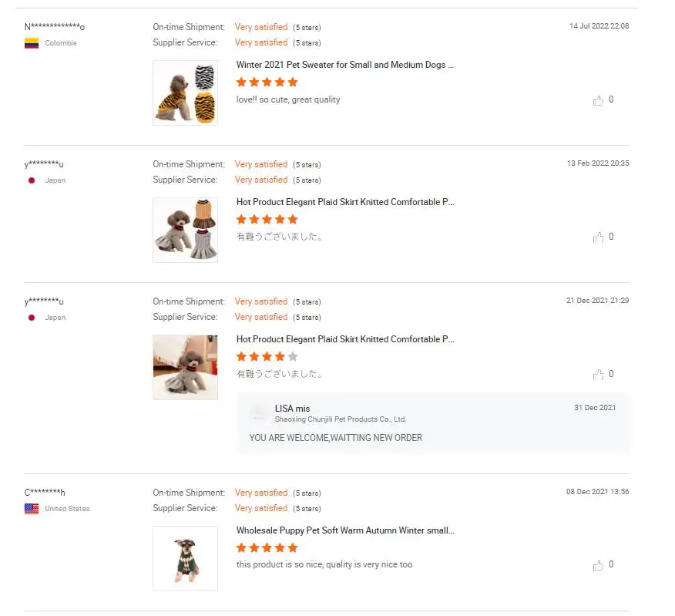
Task: Open Wholesale Puppy Pet Soft Warm product link
Action: pos(344,530)
